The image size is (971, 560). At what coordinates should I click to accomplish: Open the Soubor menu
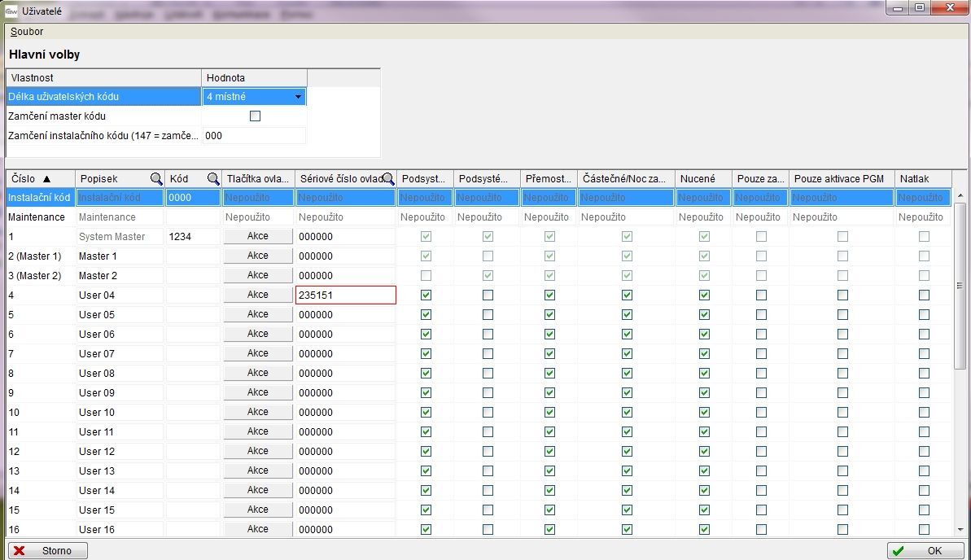pyautogui.click(x=27, y=32)
